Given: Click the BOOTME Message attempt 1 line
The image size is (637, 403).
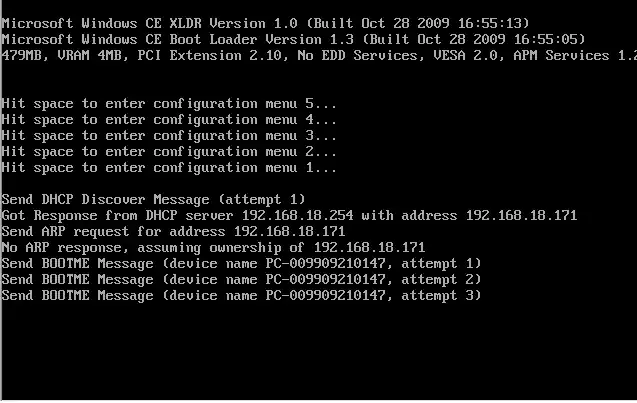Looking at the screenshot, I should [x=241, y=263].
